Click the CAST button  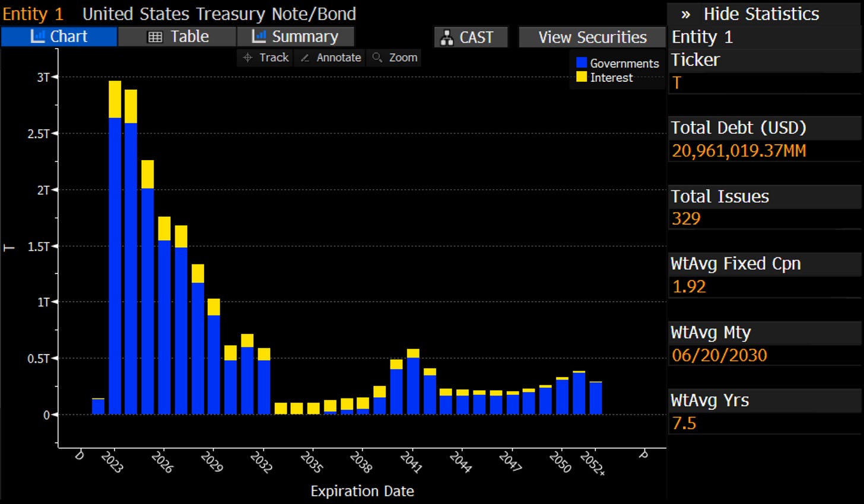(471, 37)
